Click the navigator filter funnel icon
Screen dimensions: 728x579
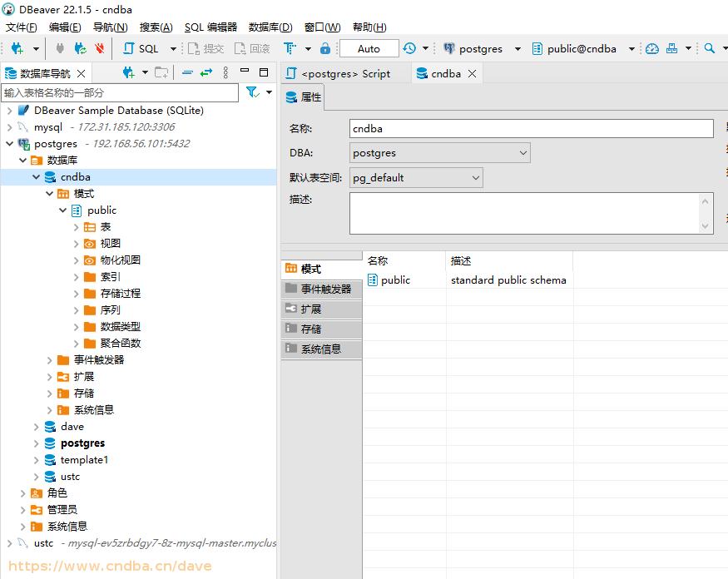[252, 92]
